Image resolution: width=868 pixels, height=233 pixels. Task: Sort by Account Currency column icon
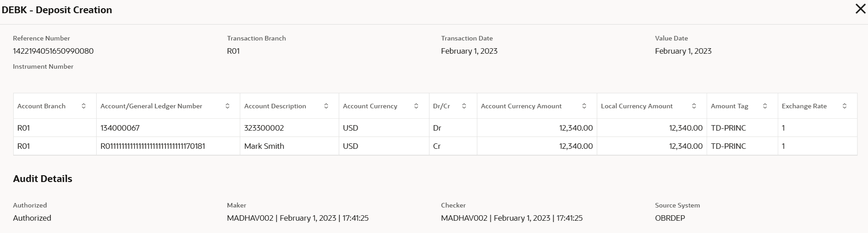(x=416, y=106)
